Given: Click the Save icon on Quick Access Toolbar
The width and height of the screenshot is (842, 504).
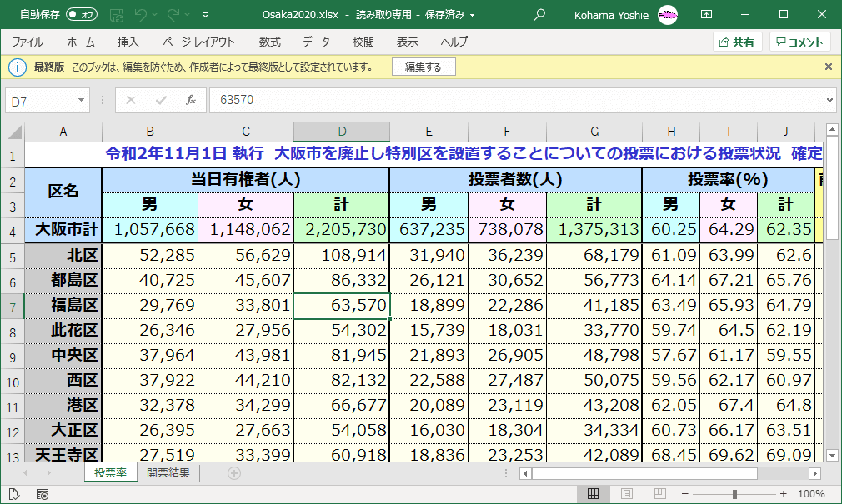Looking at the screenshot, I should pos(118,14).
